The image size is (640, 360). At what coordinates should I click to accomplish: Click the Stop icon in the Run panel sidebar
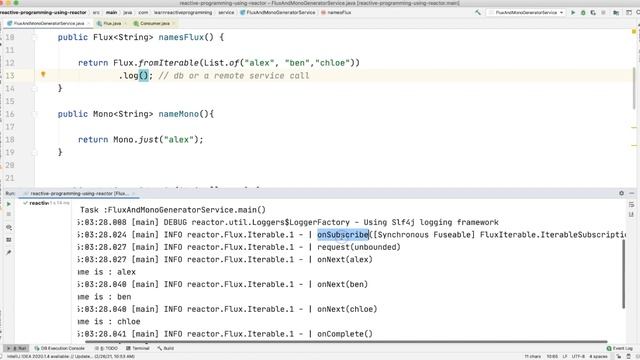9,214
